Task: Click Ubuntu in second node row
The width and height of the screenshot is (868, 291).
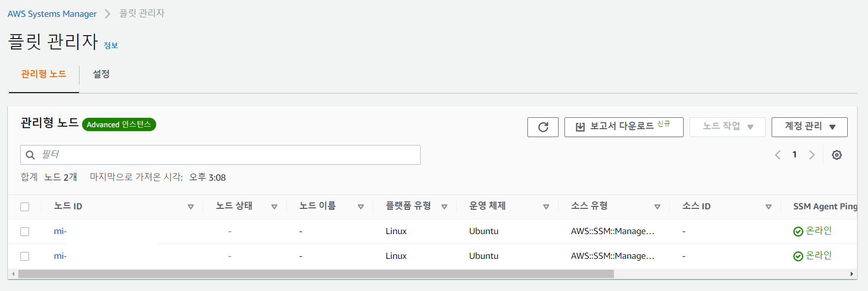Action: [484, 256]
